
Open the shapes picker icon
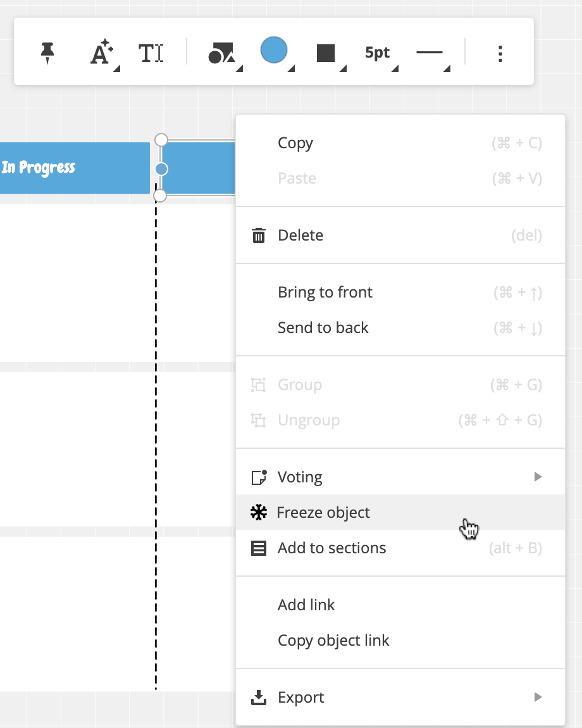click(222, 53)
